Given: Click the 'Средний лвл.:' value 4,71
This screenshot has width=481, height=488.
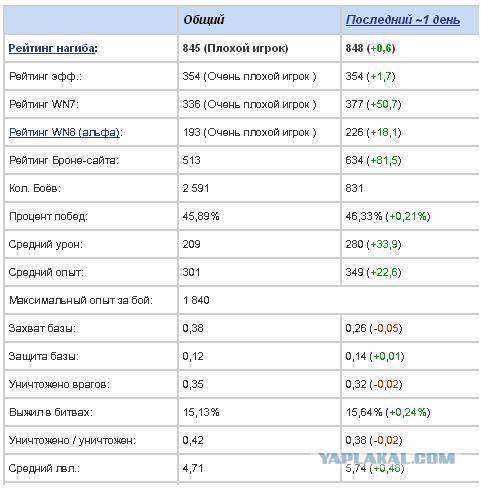Looking at the screenshot, I should coord(193,468).
